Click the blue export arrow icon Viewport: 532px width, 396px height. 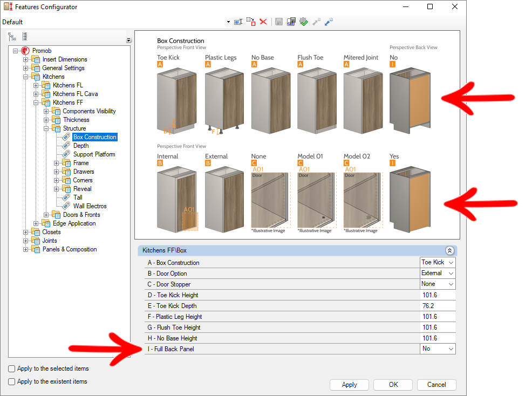click(x=329, y=22)
